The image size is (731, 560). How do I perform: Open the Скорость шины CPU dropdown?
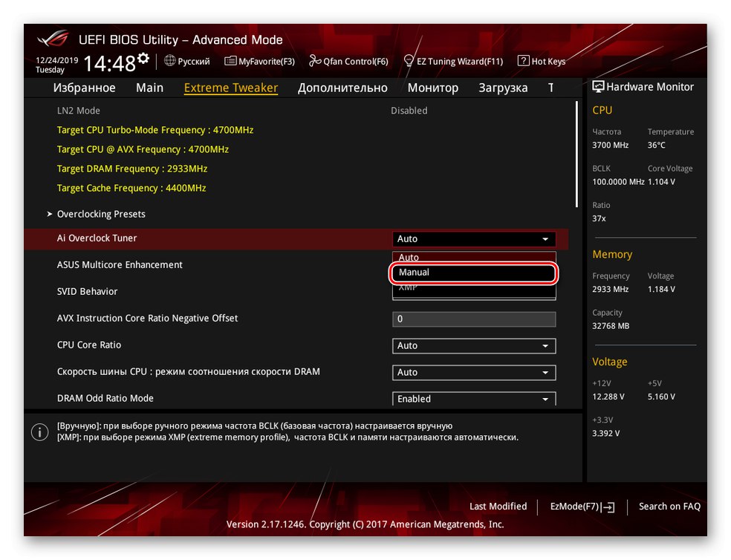coord(474,372)
